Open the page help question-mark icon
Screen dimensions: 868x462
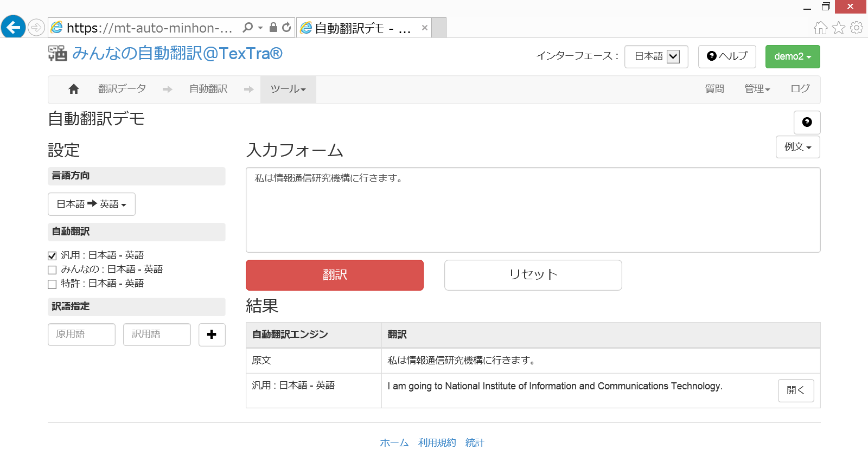tap(807, 122)
